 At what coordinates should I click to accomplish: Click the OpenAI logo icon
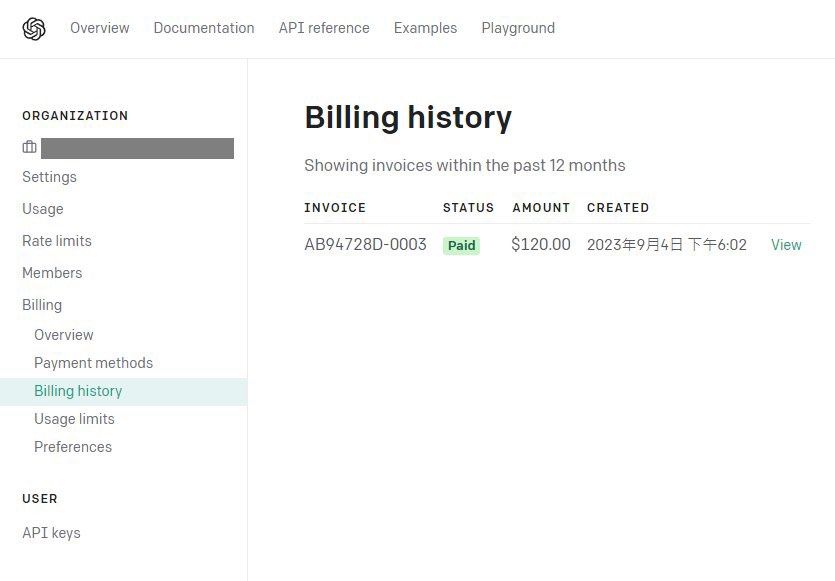point(34,29)
